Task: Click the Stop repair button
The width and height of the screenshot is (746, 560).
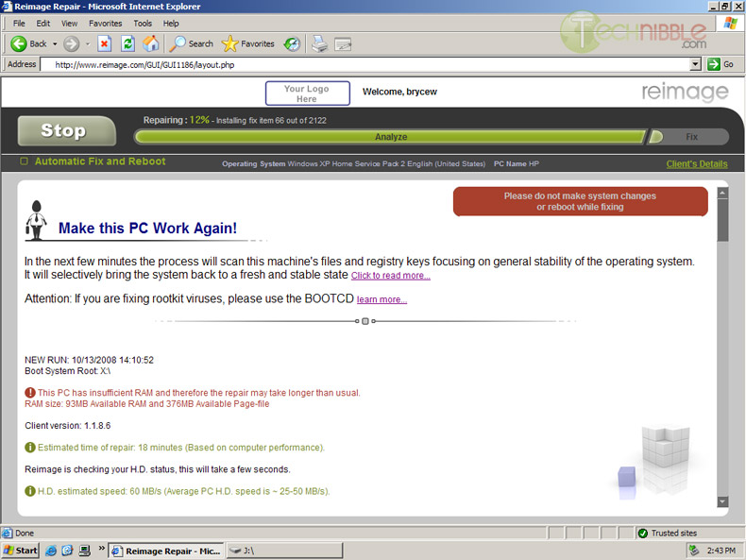Action: pos(67,130)
